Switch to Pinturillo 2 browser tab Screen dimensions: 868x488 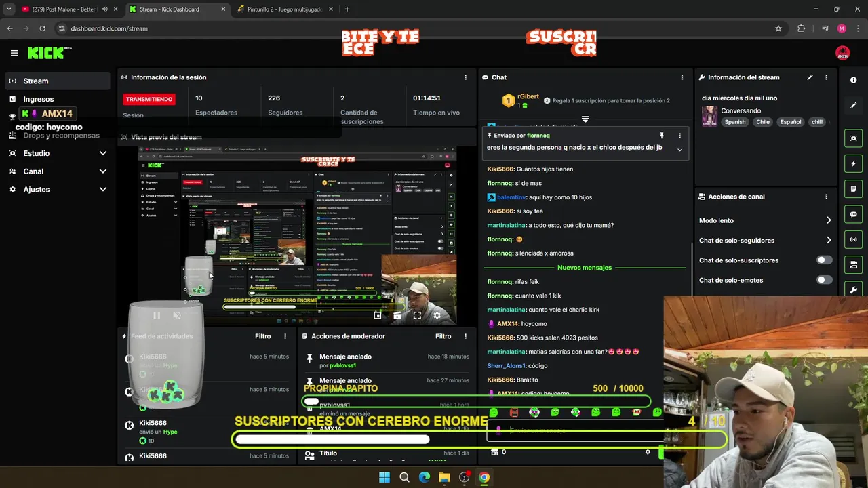click(x=283, y=9)
